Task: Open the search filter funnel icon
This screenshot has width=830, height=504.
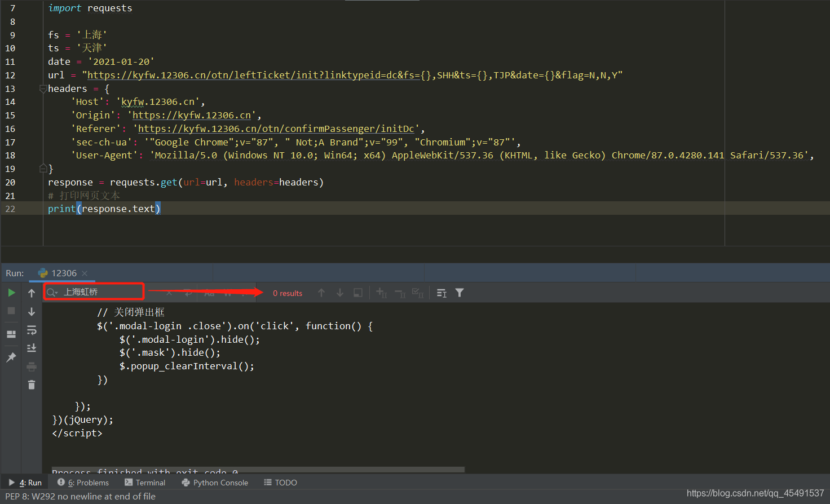Action: tap(460, 293)
